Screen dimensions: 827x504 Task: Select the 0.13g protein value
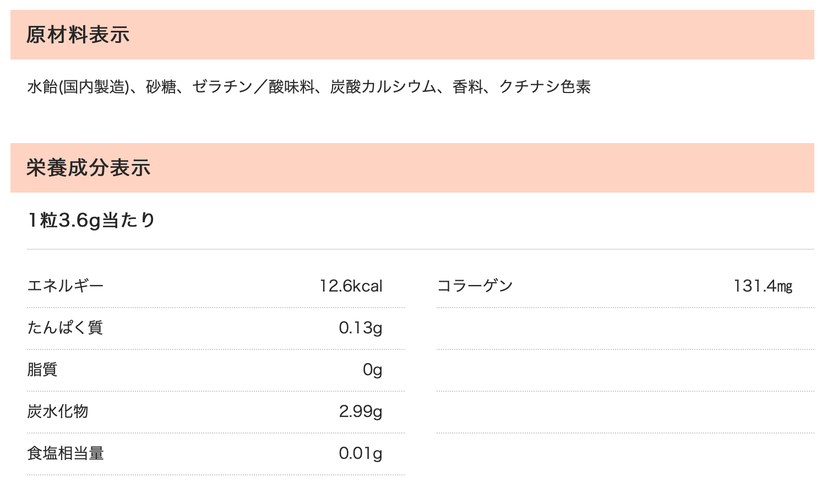(360, 328)
